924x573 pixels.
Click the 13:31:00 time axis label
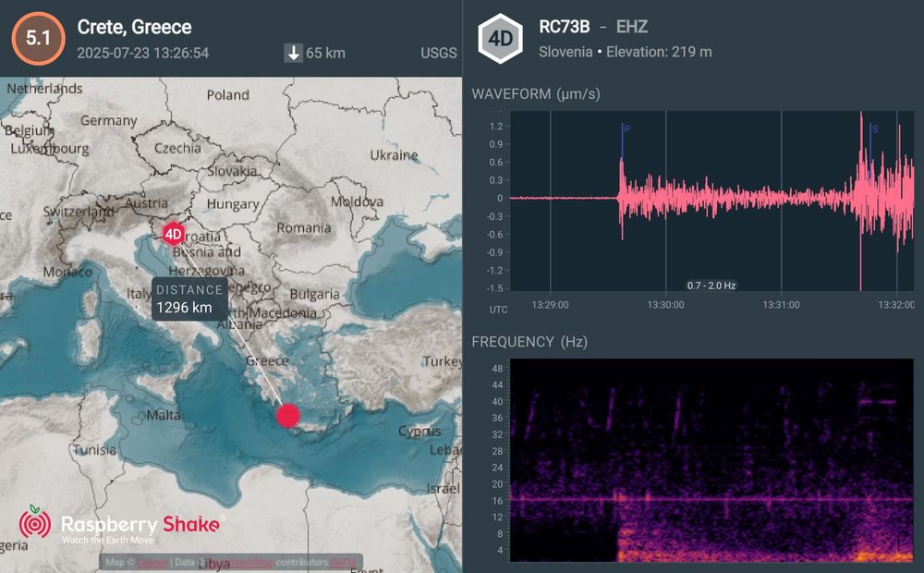[x=782, y=305]
